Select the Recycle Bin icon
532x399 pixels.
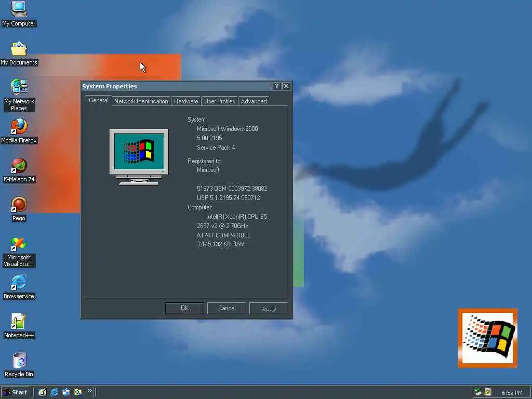19,365
